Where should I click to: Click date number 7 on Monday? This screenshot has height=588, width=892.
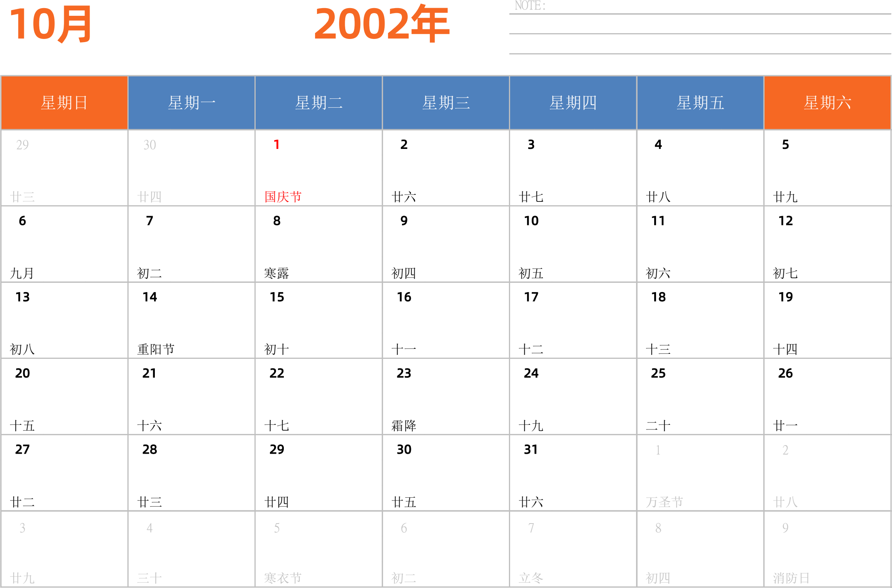tap(149, 221)
